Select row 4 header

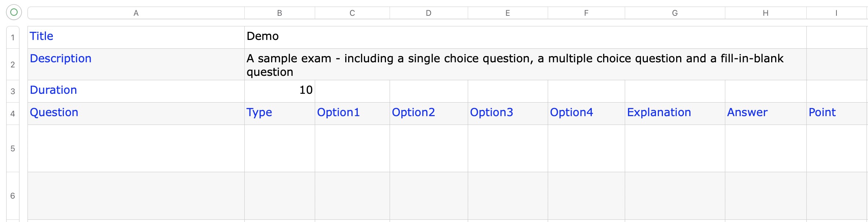13,114
